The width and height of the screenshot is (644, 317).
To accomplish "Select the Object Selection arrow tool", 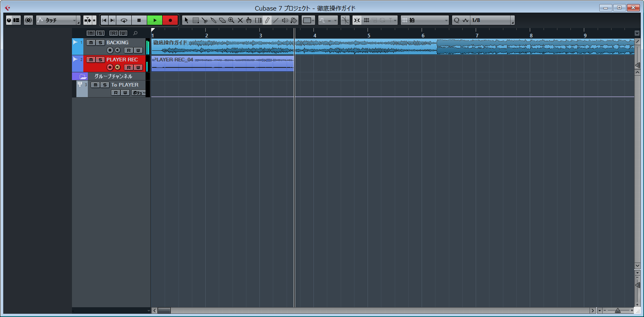I will (186, 20).
